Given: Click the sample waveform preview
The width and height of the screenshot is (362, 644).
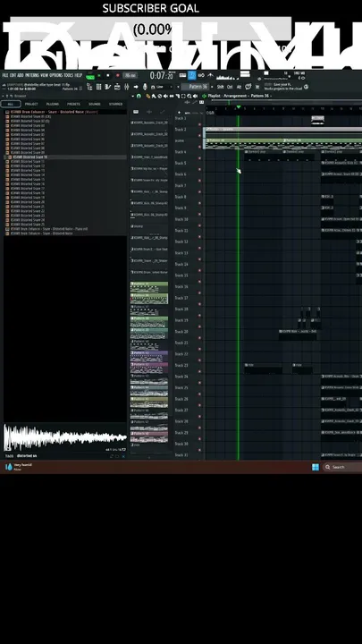Looking at the screenshot, I should tap(65, 437).
